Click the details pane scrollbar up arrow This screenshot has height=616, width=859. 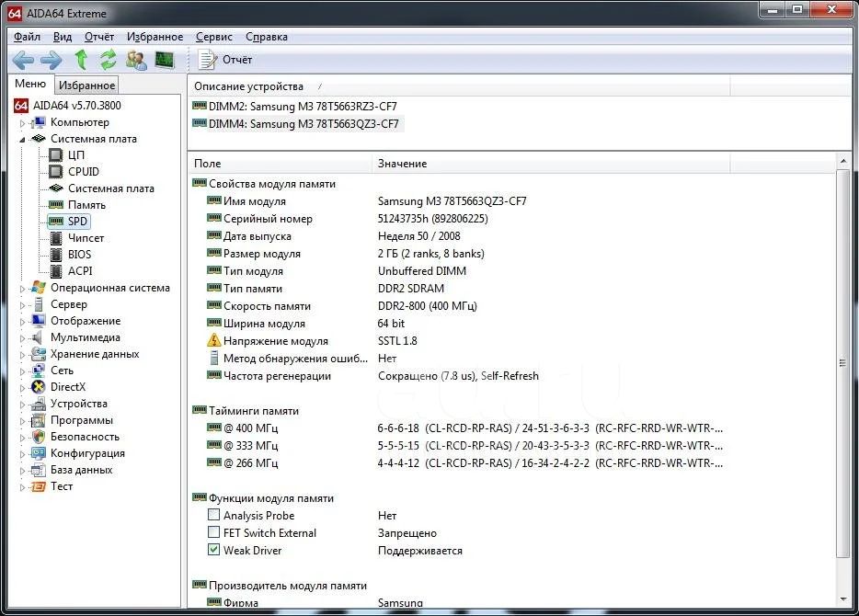coord(843,161)
